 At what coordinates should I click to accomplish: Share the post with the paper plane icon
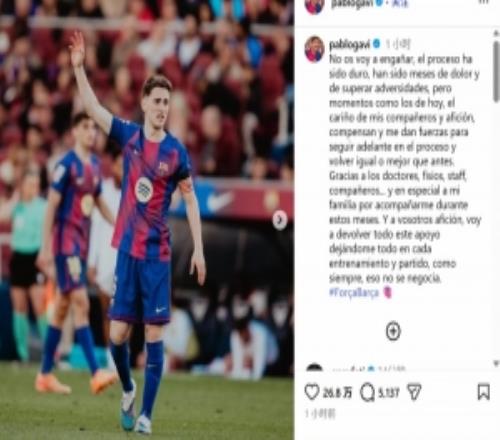[414, 392]
